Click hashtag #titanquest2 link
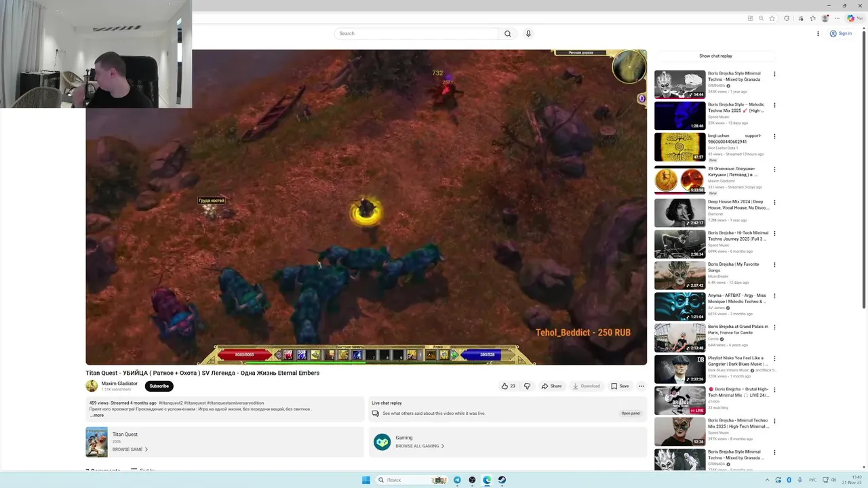 (171, 403)
